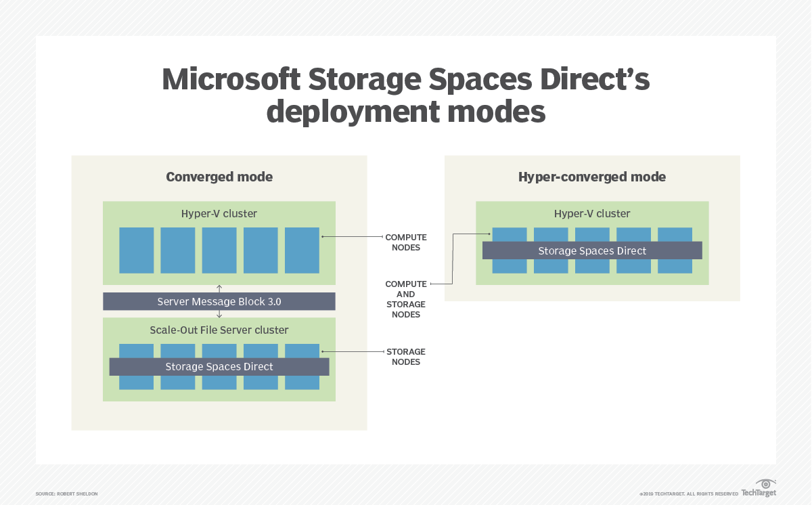Click Storage Spaces Direct bar in hyper-converged mode
The height and width of the screenshot is (505, 812).
point(592,250)
